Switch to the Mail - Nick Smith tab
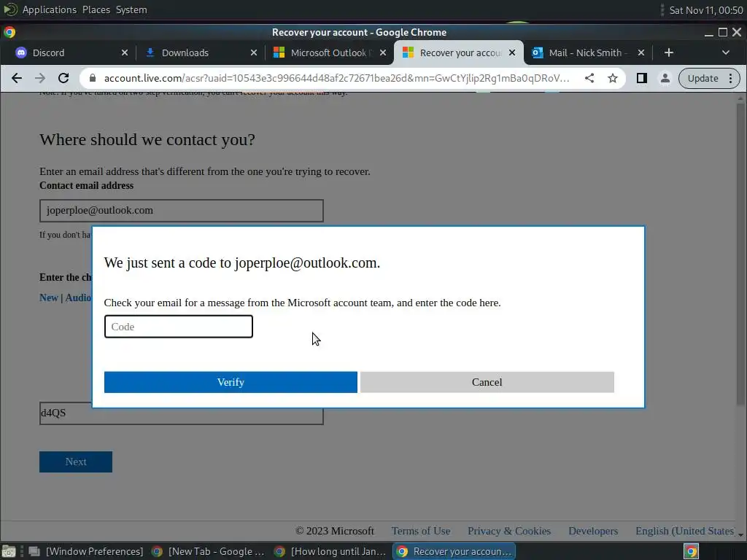Viewport: 747px width, 560px height. pos(588,52)
